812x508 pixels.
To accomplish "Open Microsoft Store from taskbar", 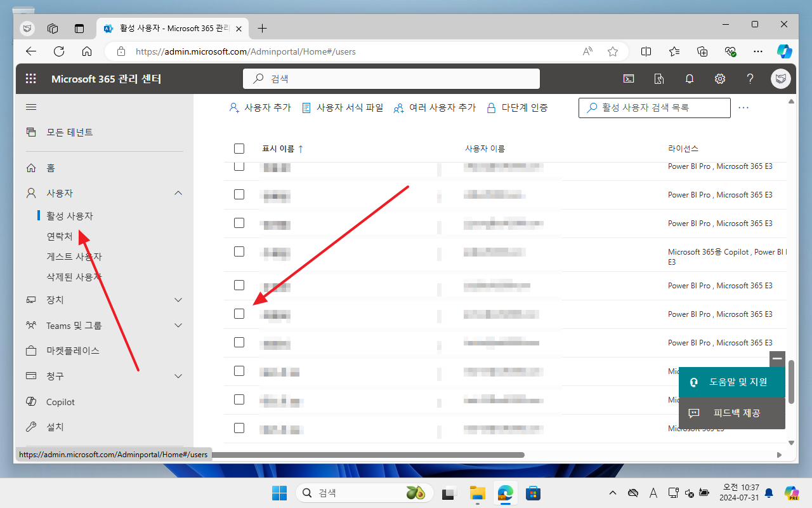I will click(x=533, y=493).
